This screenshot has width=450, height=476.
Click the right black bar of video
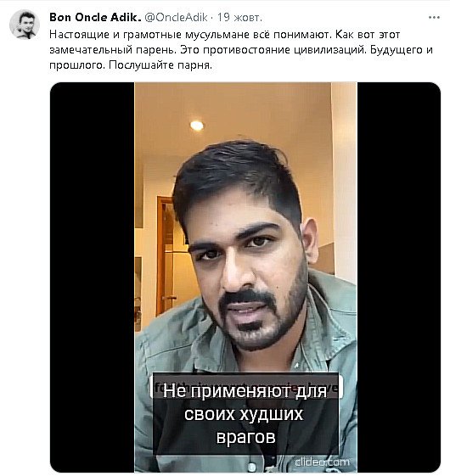(x=399, y=277)
